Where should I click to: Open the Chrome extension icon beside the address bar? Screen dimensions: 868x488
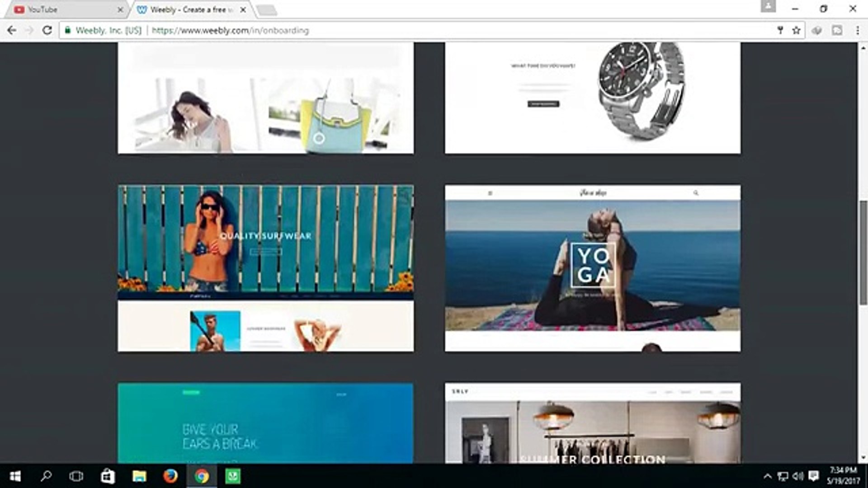[x=816, y=30]
